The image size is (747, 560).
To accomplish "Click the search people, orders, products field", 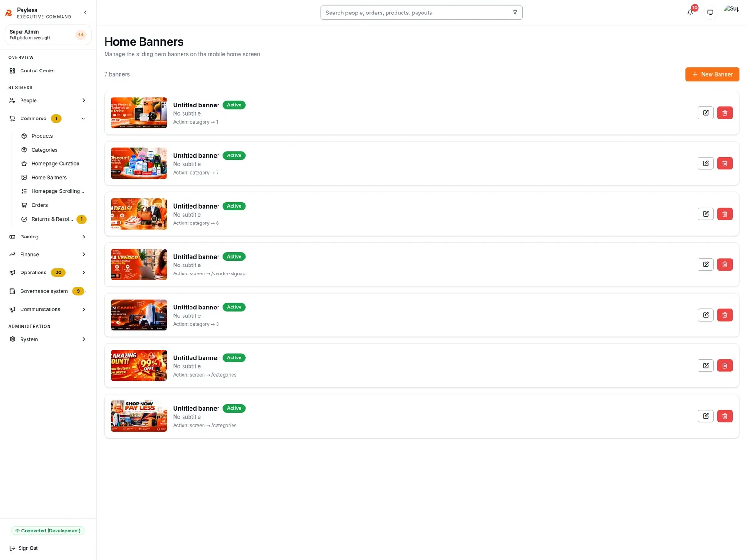I will point(421,13).
